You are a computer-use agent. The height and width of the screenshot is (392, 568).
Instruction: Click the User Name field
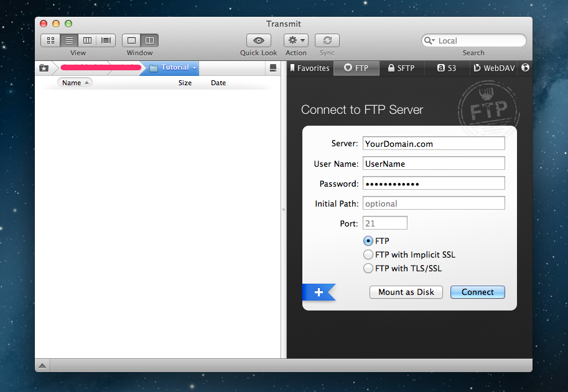tap(434, 164)
